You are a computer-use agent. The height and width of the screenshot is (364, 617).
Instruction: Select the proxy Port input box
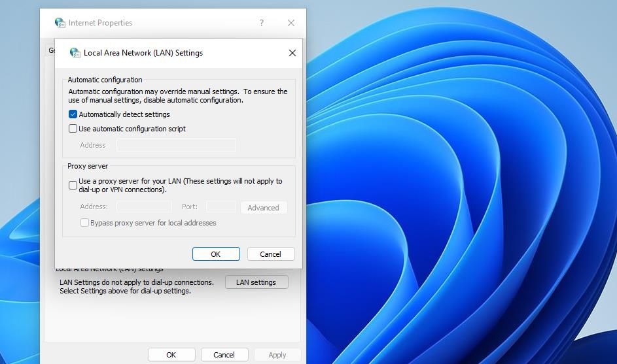pyautogui.click(x=220, y=207)
